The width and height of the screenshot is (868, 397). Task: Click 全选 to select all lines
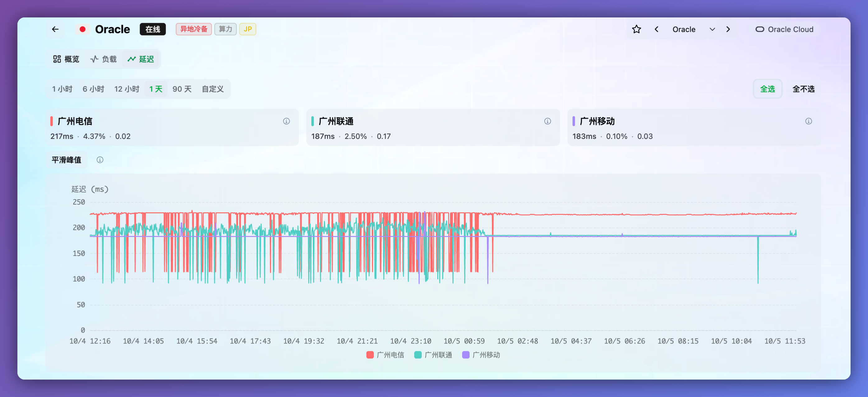coord(767,89)
